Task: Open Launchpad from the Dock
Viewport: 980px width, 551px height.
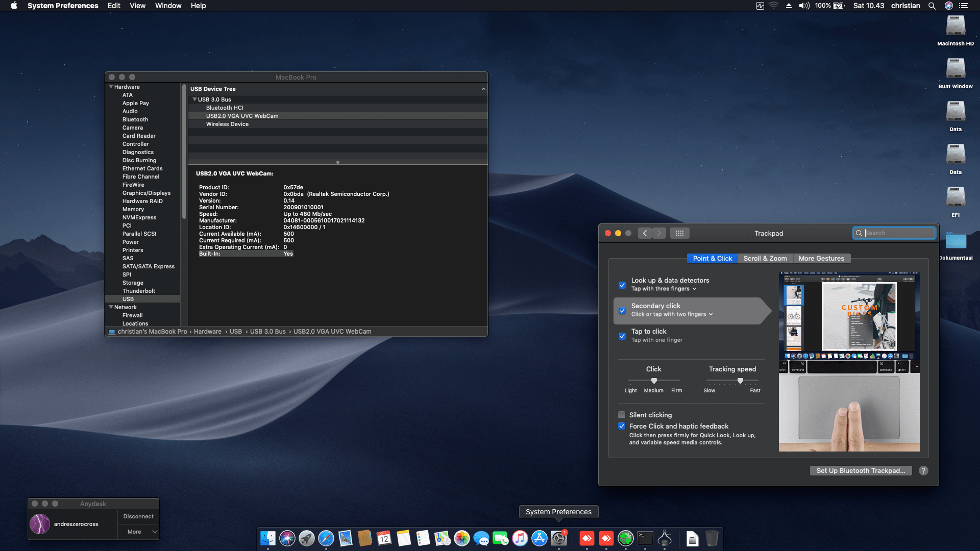Action: pos(306,538)
